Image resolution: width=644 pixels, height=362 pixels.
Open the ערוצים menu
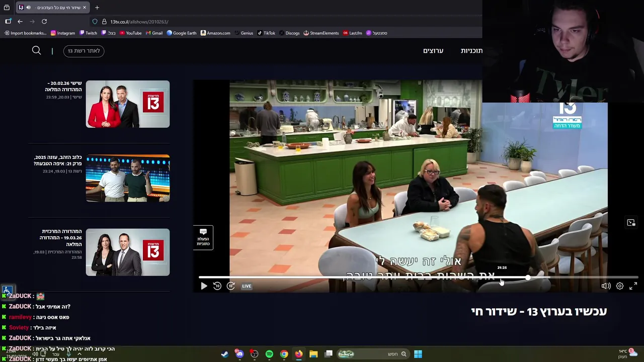433,51
